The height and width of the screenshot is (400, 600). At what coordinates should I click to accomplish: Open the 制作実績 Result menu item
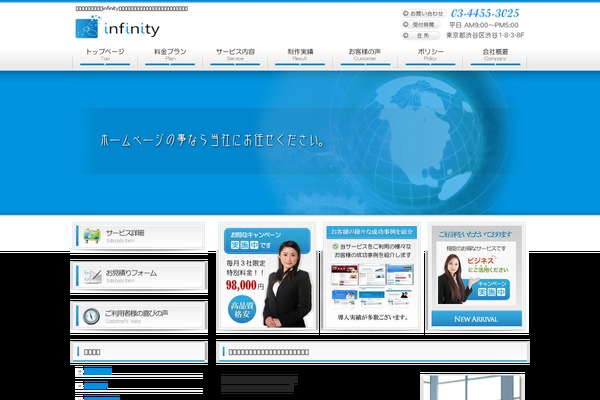[x=300, y=57]
